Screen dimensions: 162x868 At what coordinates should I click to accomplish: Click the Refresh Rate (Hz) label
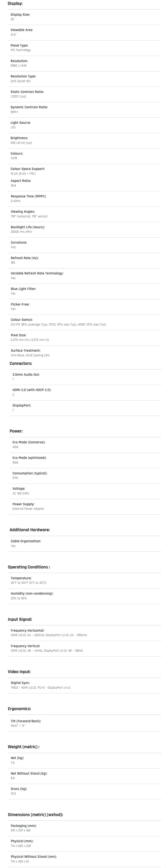click(x=25, y=258)
